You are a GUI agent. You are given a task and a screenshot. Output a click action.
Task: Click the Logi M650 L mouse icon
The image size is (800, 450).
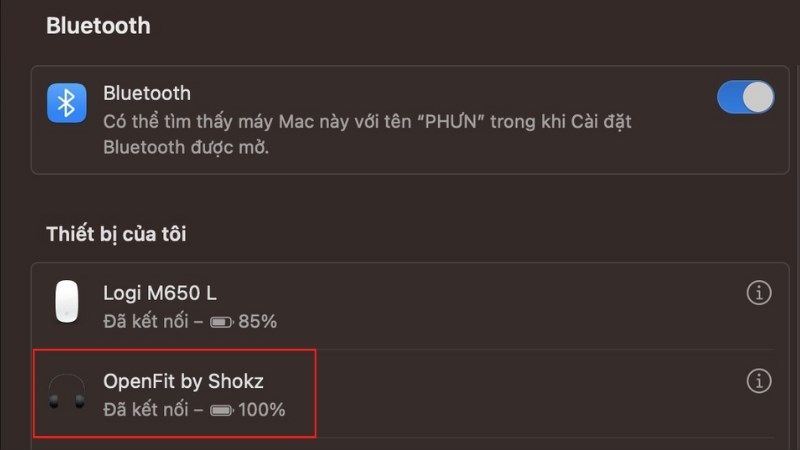point(67,301)
